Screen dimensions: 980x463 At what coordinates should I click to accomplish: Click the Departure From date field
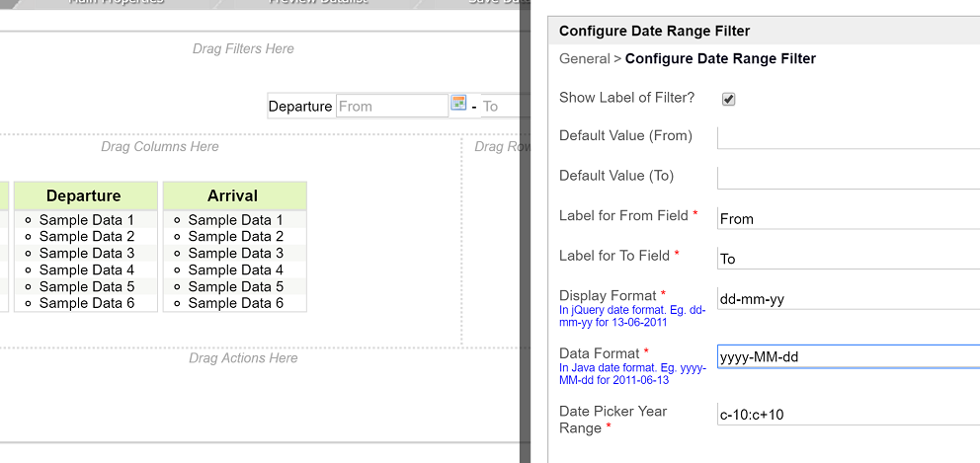pos(392,106)
